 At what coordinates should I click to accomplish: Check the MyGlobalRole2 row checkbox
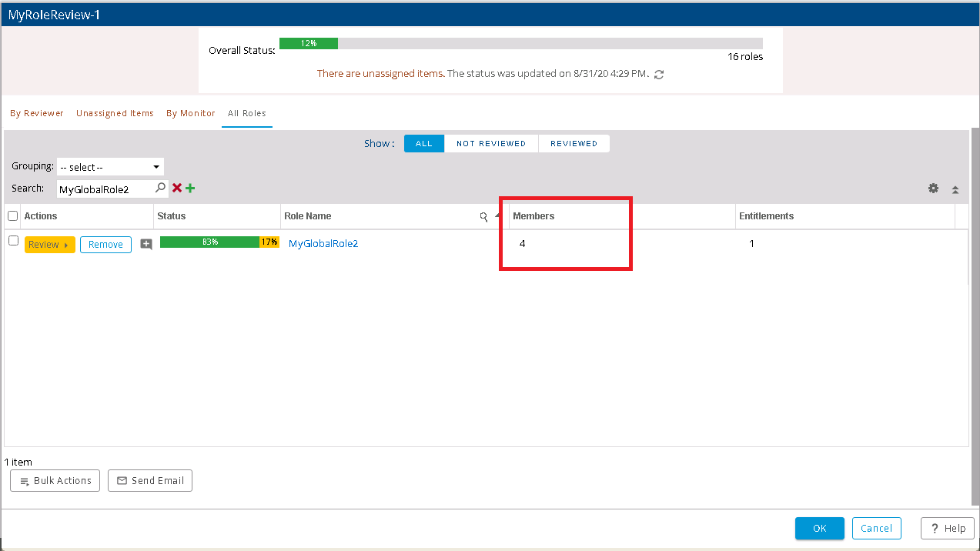tap(12, 241)
